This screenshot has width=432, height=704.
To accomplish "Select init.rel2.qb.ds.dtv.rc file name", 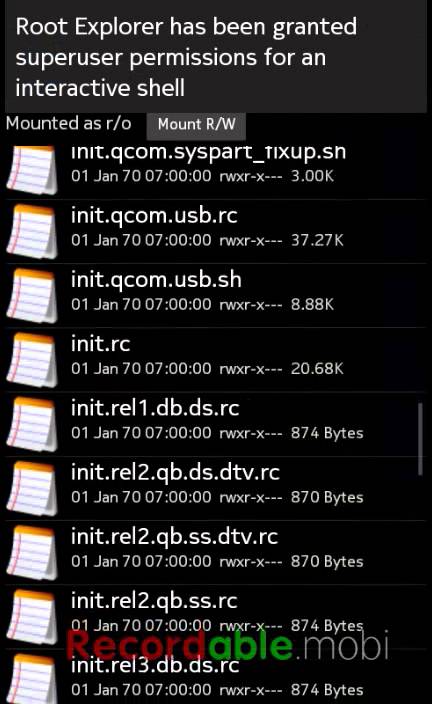I will pos(176,473).
